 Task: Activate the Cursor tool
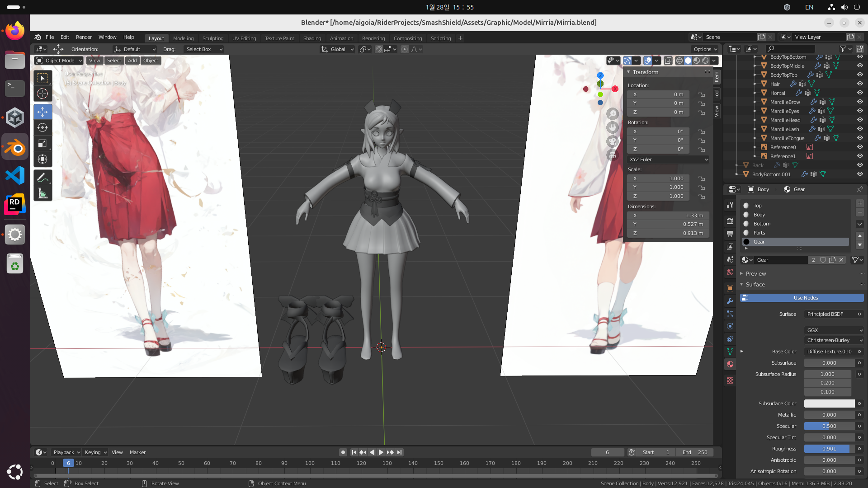[x=42, y=94]
